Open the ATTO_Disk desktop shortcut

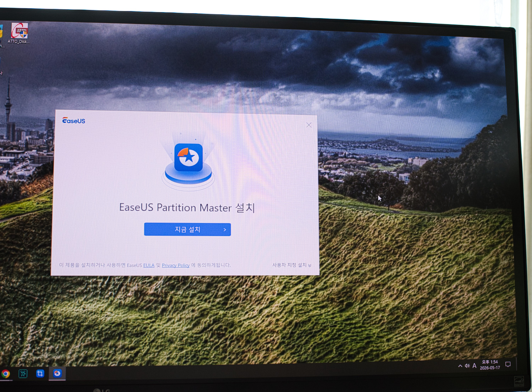tap(19, 33)
